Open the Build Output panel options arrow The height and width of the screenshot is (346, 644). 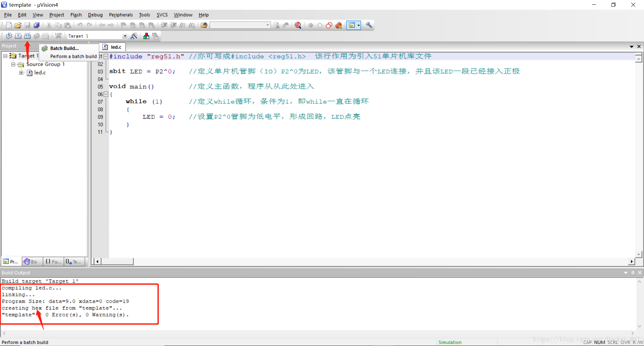point(626,273)
